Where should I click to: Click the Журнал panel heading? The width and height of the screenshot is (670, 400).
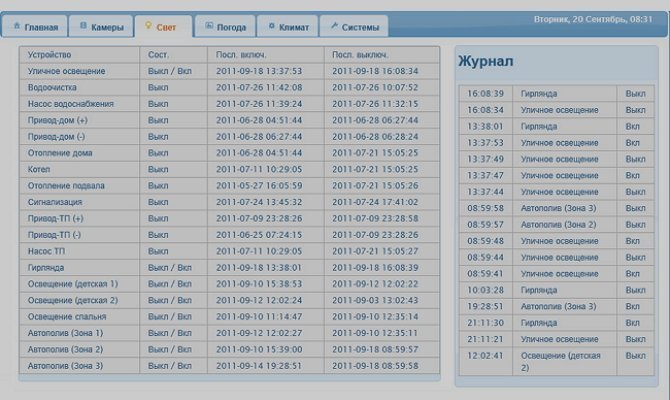pyautogui.click(x=486, y=61)
